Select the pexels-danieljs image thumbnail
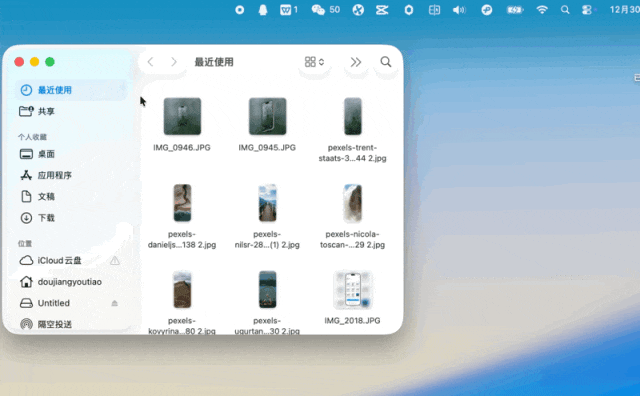Image resolution: width=640 pixels, height=396 pixels. [x=182, y=203]
